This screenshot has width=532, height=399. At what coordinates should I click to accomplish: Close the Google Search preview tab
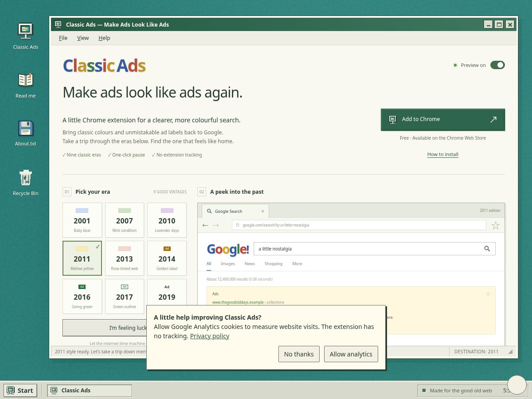coord(262,211)
